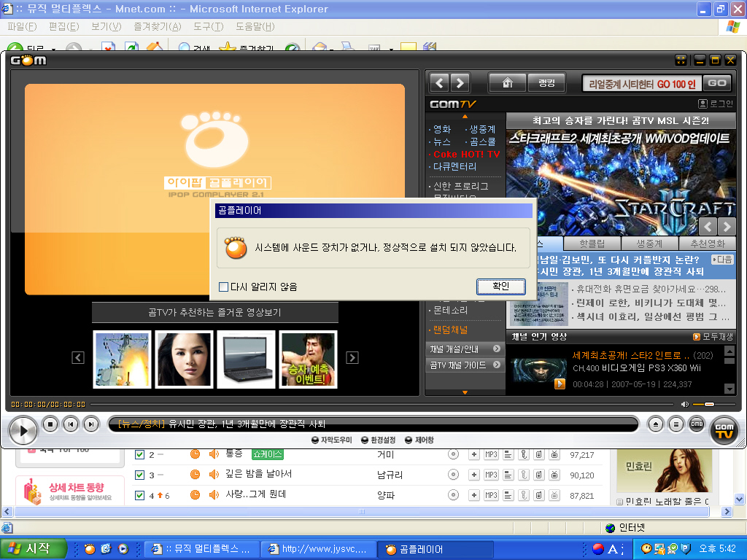Show next StarCraft banner slide
This screenshot has height=560, width=747.
click(x=727, y=226)
